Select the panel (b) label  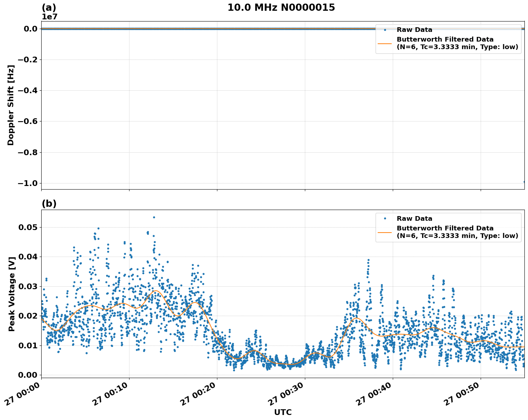[x=49, y=203]
